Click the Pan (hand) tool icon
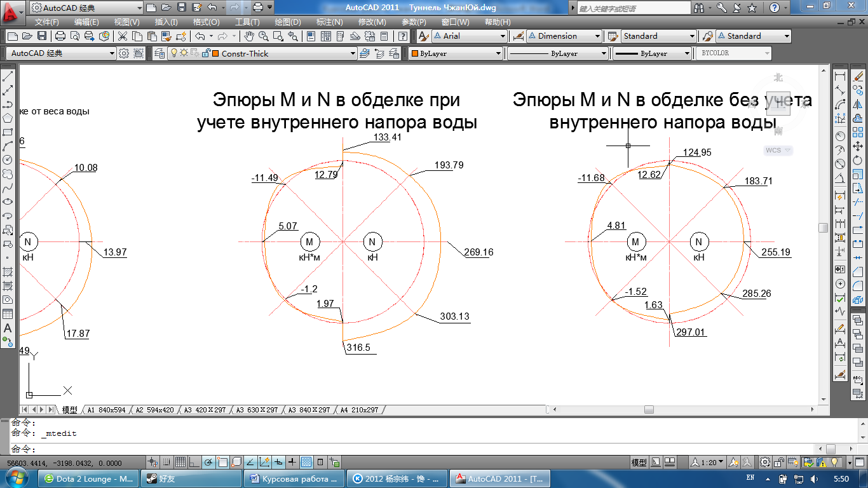This screenshot has width=868, height=488. coord(249,36)
